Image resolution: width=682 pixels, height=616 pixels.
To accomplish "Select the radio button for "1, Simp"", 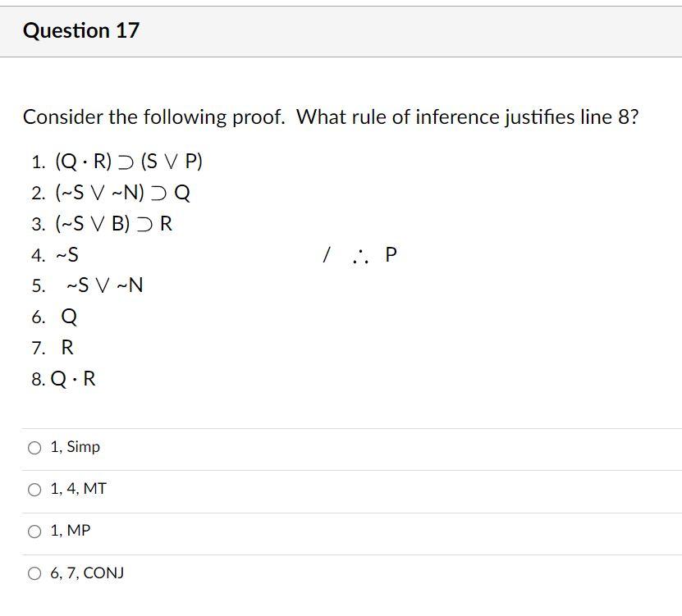I will click(34, 447).
